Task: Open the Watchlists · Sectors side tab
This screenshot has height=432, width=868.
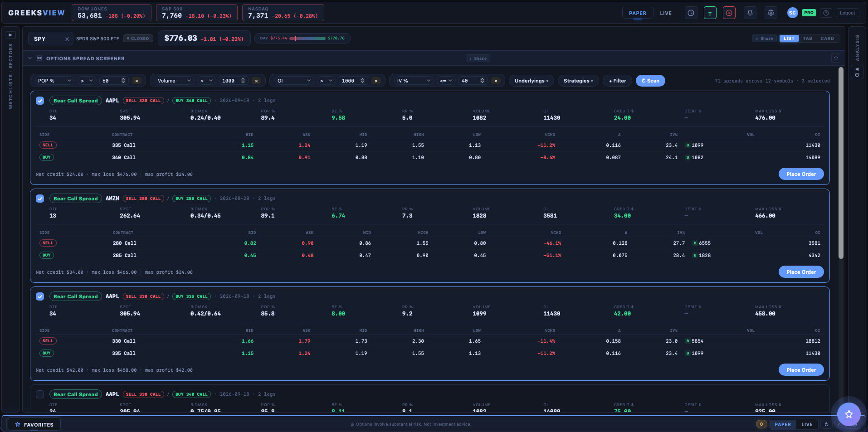Action: 10,76
